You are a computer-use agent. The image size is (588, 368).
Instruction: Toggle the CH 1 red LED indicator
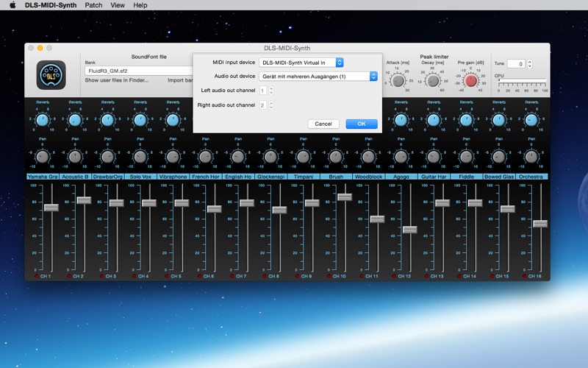(x=37, y=277)
